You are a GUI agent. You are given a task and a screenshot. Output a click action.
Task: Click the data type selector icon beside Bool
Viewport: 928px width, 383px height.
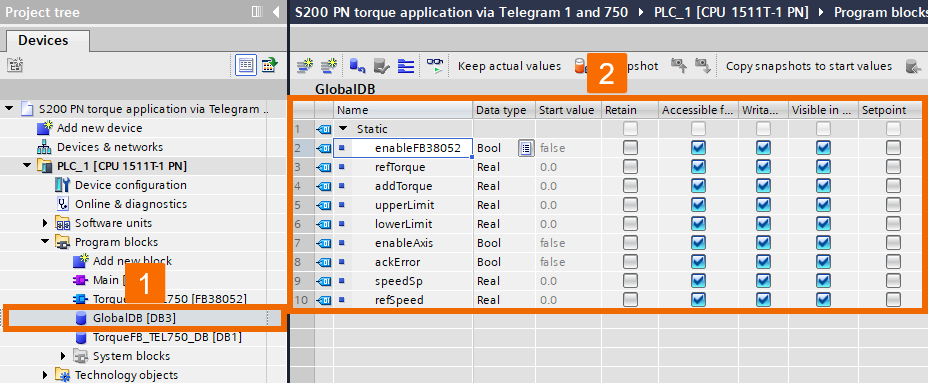(526, 148)
